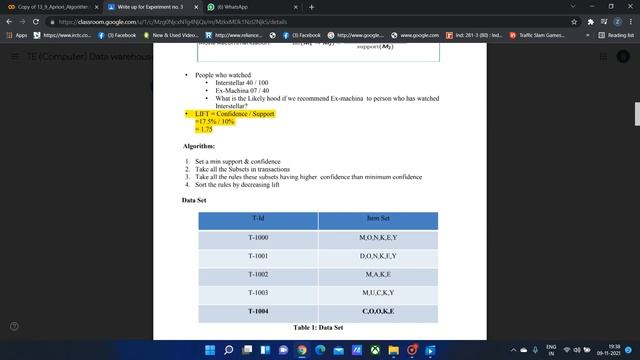Open the irctc bookmark
Viewport: 640px width, 360px height.
point(62,36)
